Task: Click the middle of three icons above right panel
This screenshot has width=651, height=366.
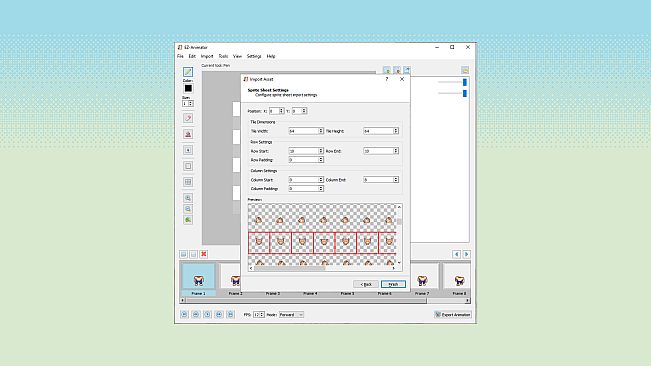Action: [397, 70]
